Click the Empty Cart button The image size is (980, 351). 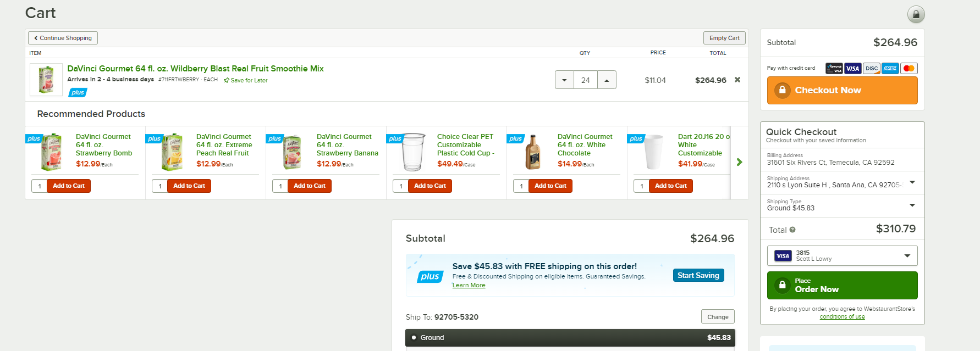[x=724, y=38]
